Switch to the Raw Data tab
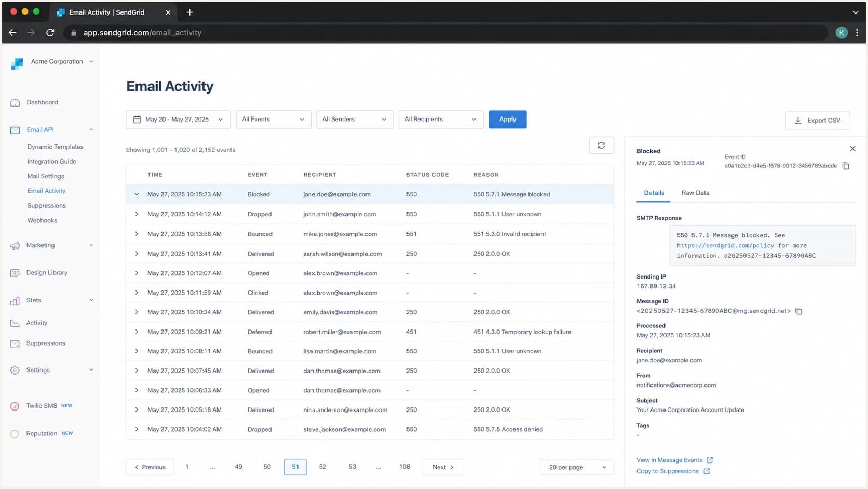Image resolution: width=868 pixels, height=489 pixels. (x=695, y=193)
